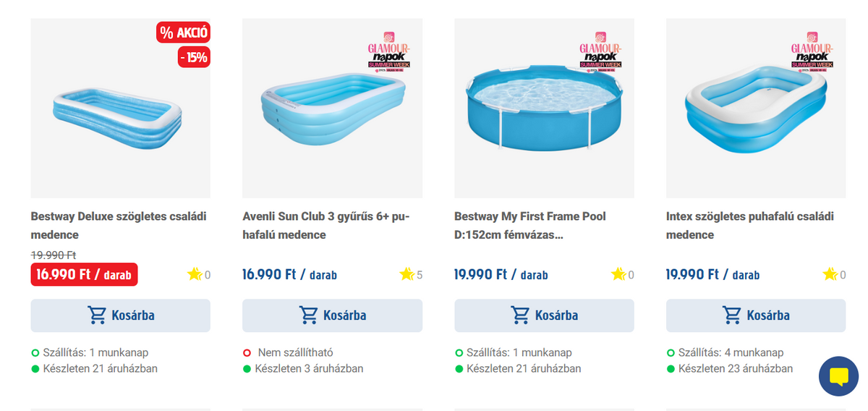Screen dimensions: 868x411
Task: Click Glamour-napok badge on Bestway Frame Pool
Action: tap(600, 51)
